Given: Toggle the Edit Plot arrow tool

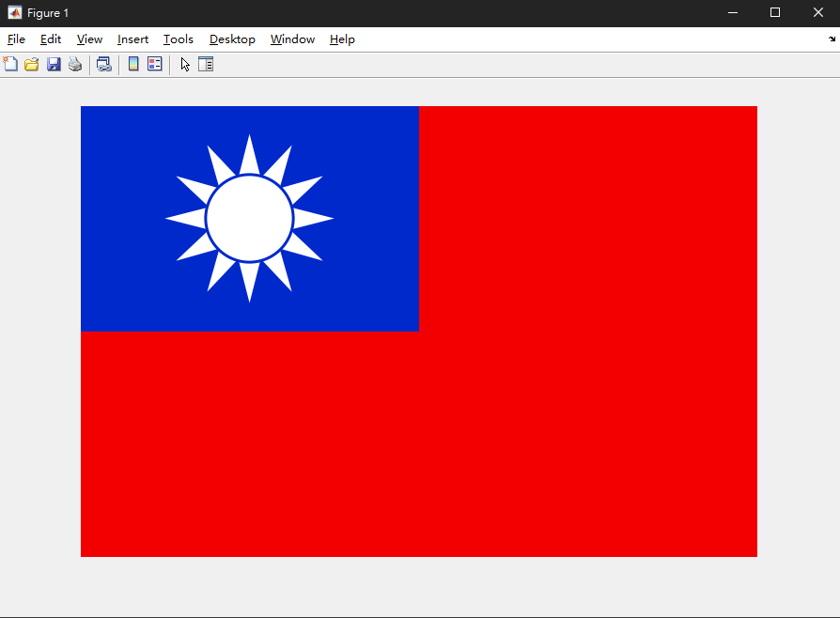Looking at the screenshot, I should (x=185, y=64).
